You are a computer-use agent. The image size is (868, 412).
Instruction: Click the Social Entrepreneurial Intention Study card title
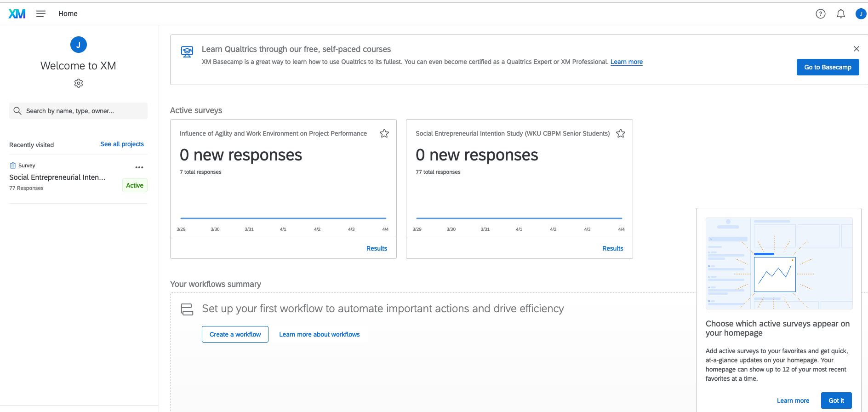point(513,133)
